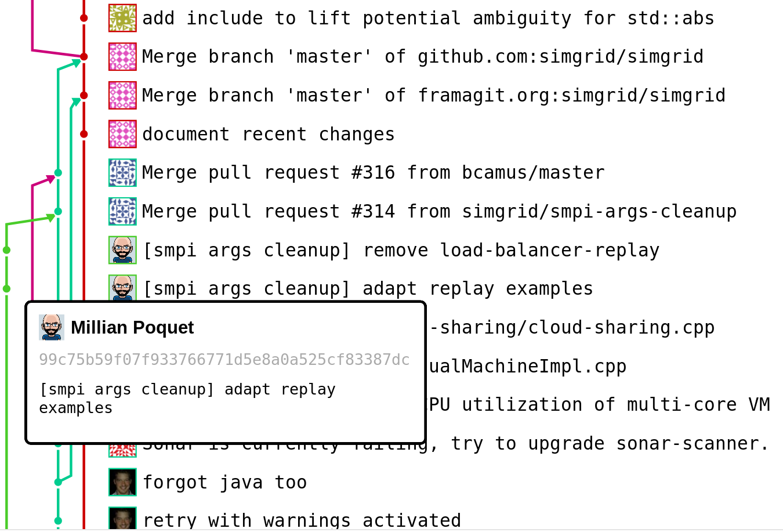Open the 'forgot java too' commit message
The height and width of the screenshot is (532, 783).
pos(224,483)
